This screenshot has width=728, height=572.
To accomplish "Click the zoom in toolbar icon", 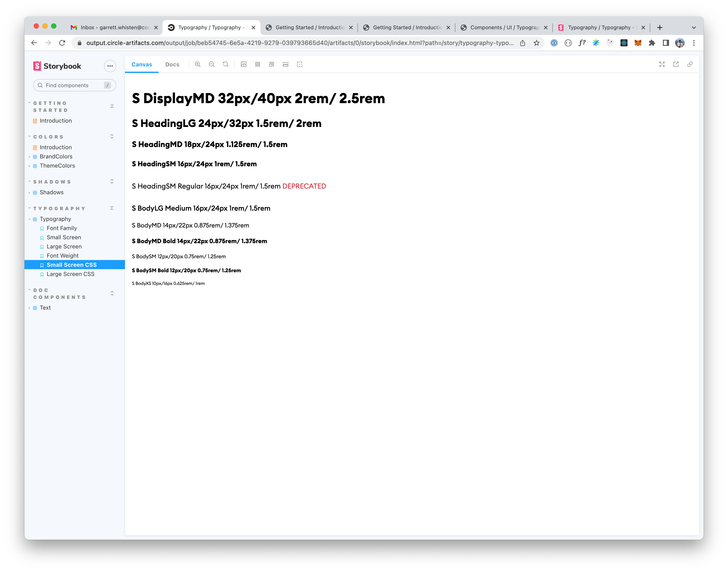I will click(x=198, y=64).
